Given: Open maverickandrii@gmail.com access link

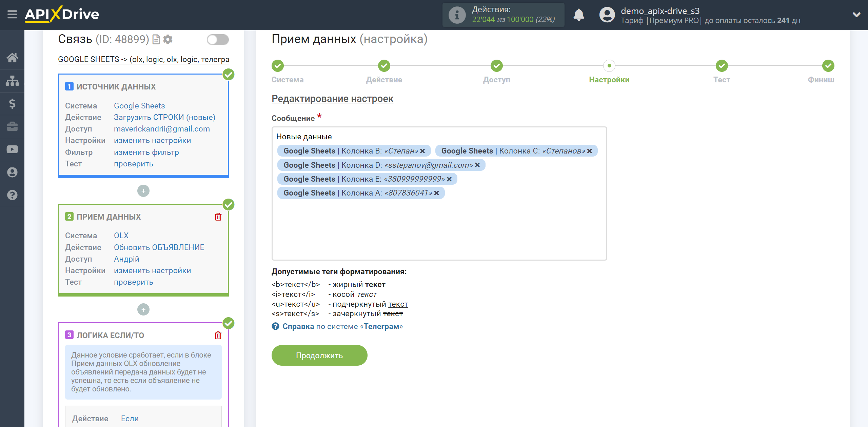Looking at the screenshot, I should 162,129.
